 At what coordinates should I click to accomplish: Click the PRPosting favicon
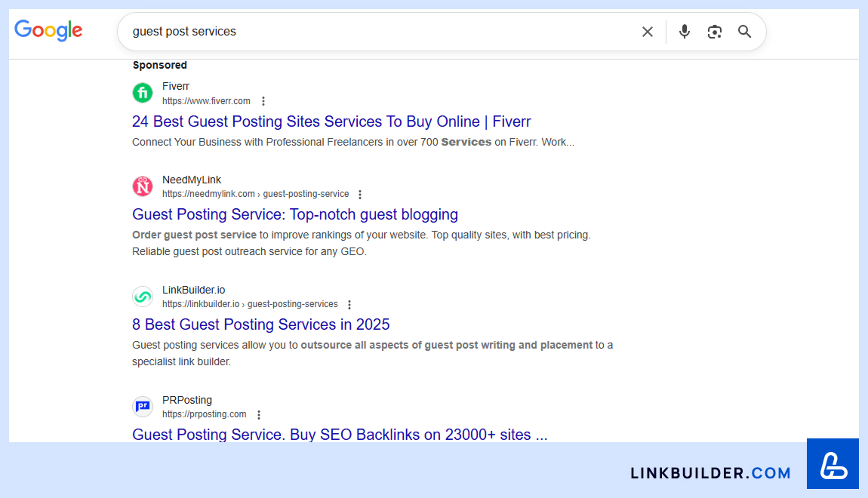(x=143, y=406)
